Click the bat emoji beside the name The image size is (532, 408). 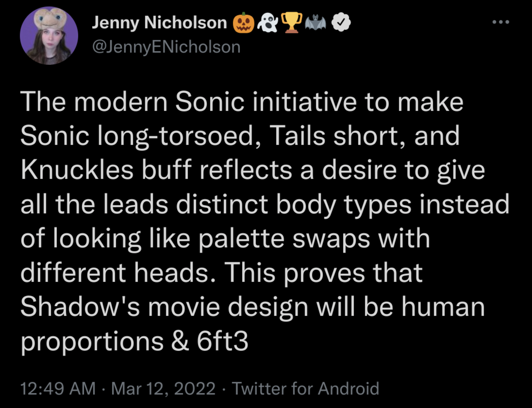[x=316, y=23]
